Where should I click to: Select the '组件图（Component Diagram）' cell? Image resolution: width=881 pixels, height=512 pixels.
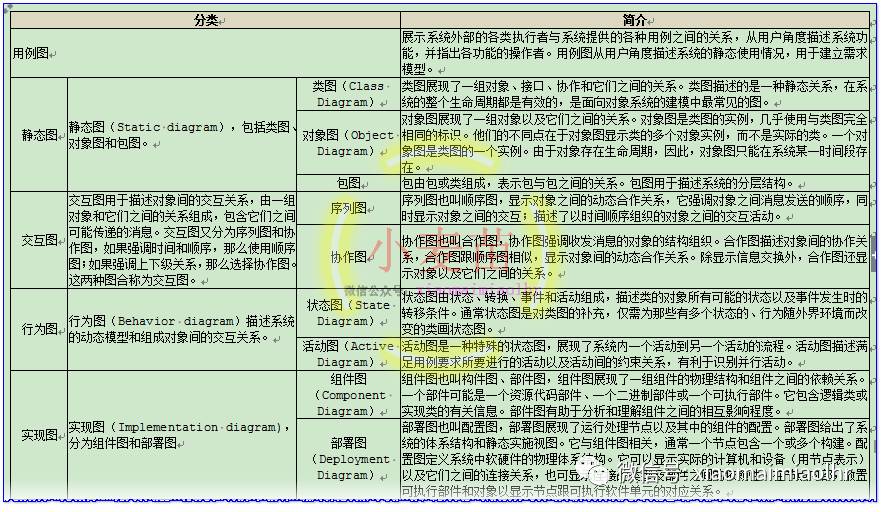[348, 395]
